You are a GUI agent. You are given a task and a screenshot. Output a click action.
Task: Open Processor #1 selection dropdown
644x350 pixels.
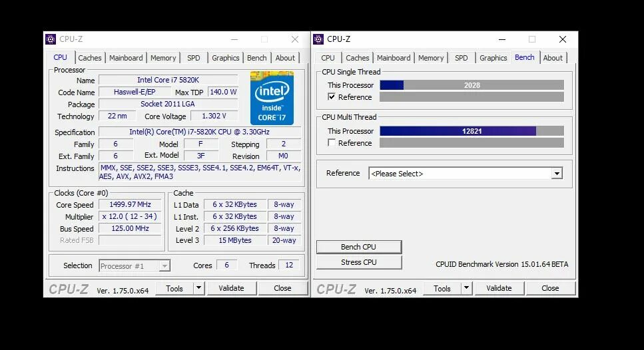click(164, 266)
